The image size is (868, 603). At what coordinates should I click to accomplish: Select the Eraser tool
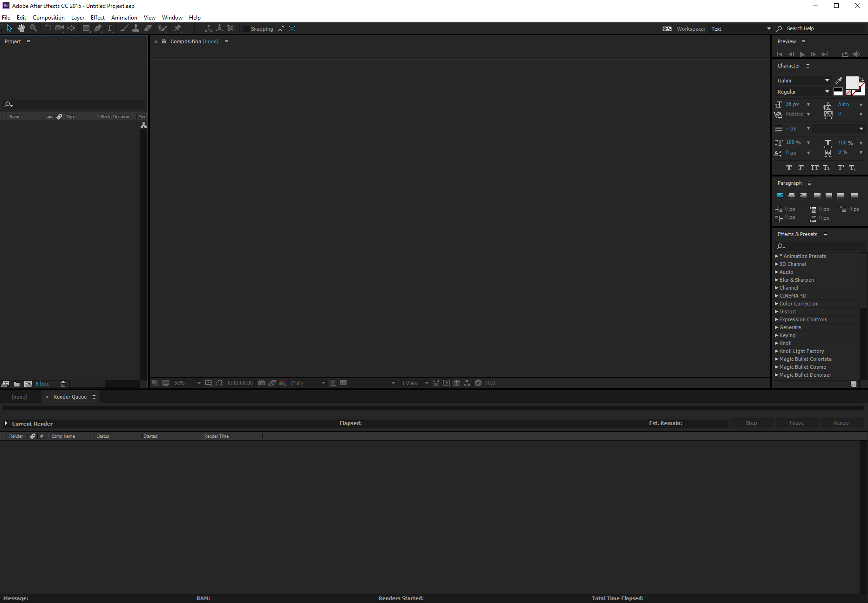[x=148, y=28]
